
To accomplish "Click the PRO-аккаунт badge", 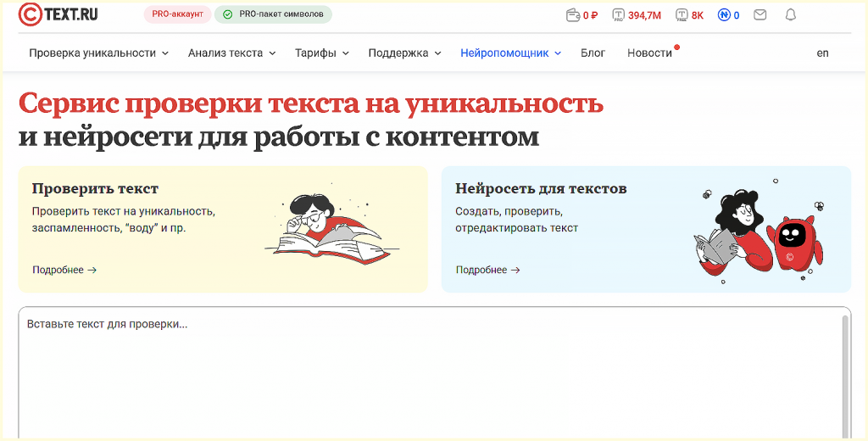I will [178, 14].
